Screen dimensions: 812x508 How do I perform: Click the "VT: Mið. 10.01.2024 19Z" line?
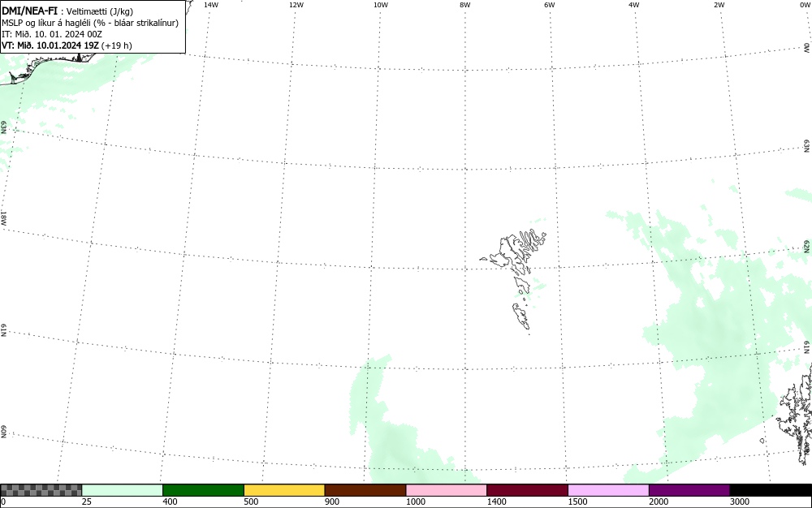point(50,45)
